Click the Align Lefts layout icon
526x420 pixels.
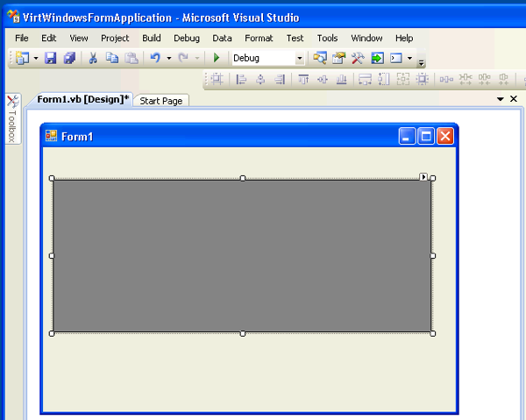pos(241,80)
